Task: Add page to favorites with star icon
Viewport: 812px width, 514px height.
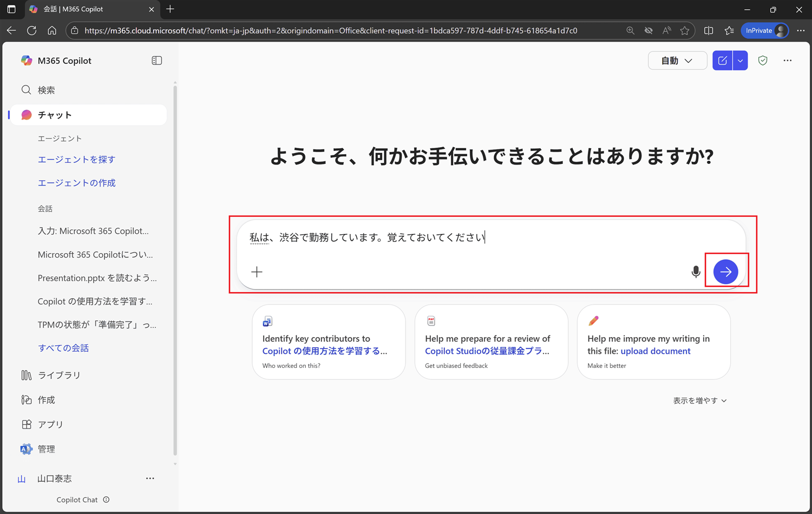Action: 685,31
